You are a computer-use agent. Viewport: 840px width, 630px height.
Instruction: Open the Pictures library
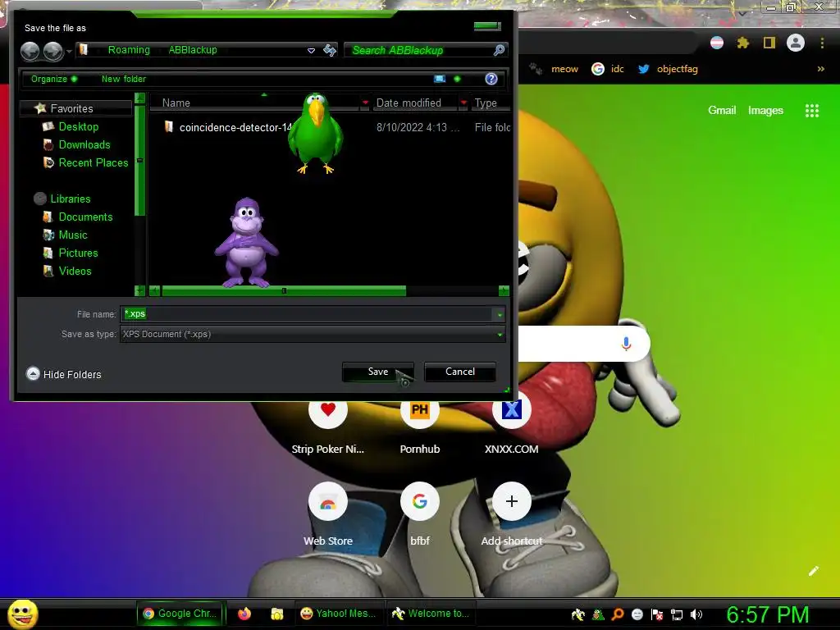click(x=78, y=253)
